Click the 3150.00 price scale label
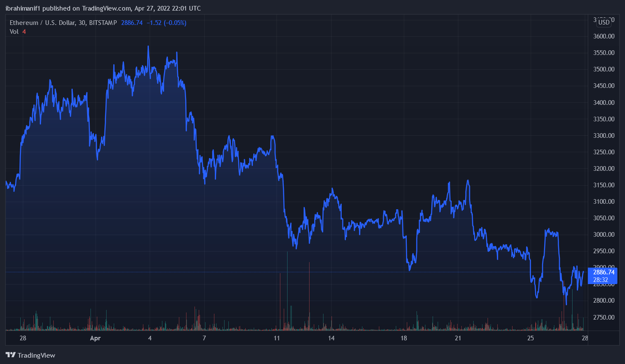Image resolution: width=625 pixels, height=364 pixels. click(604, 185)
